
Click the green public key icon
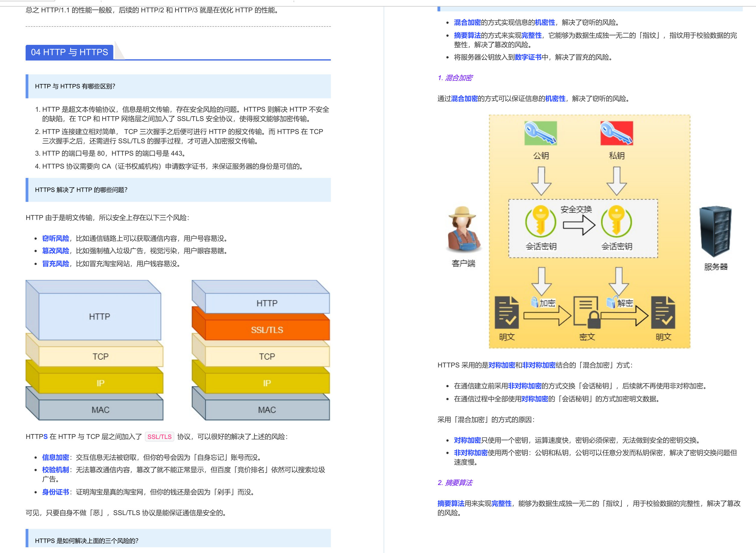coord(540,133)
